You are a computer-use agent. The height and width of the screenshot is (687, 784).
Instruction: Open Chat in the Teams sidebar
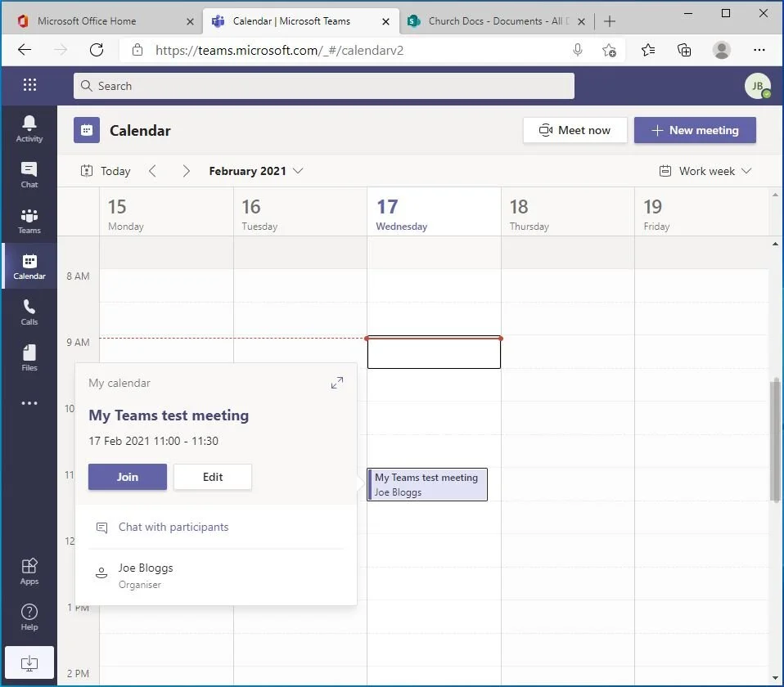(x=29, y=175)
